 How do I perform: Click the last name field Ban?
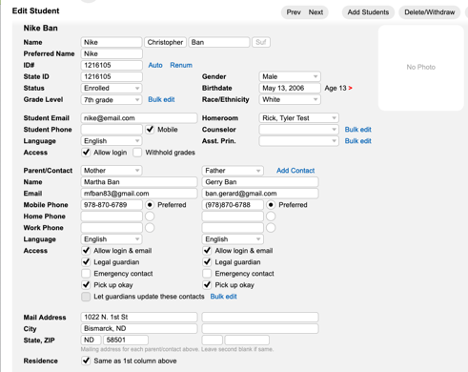pos(219,42)
